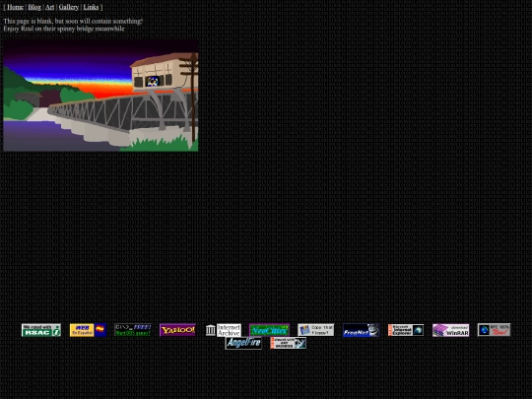
Task: Click the 'viewed with any browser' badge
Action: click(x=289, y=343)
